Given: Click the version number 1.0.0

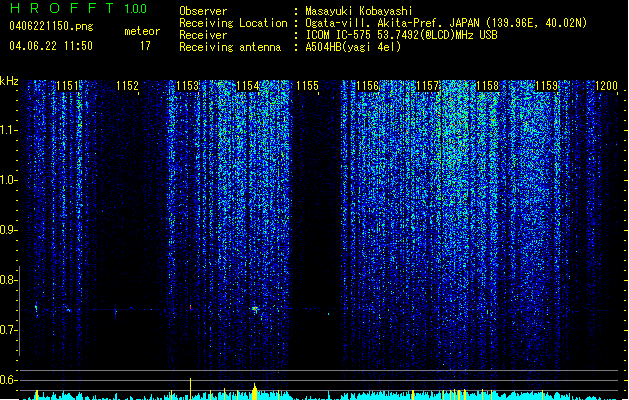Looking at the screenshot, I should tap(135, 8).
